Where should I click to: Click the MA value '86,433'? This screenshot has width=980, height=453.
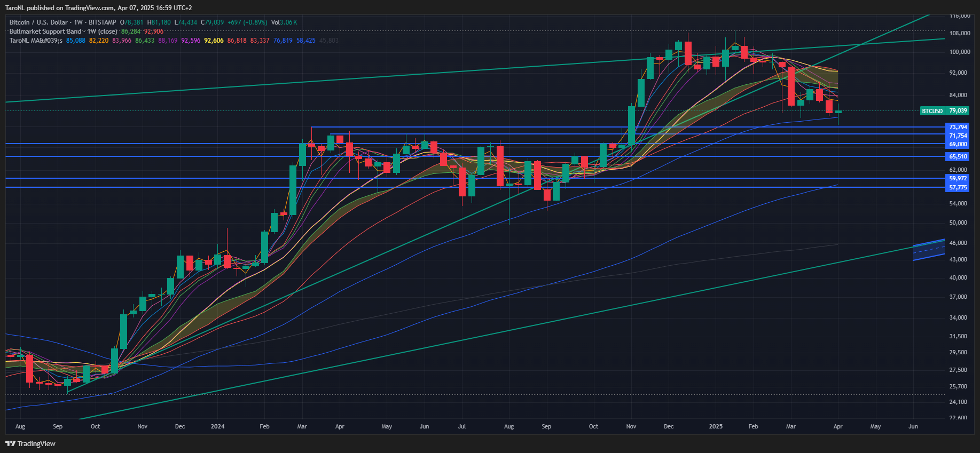point(145,41)
